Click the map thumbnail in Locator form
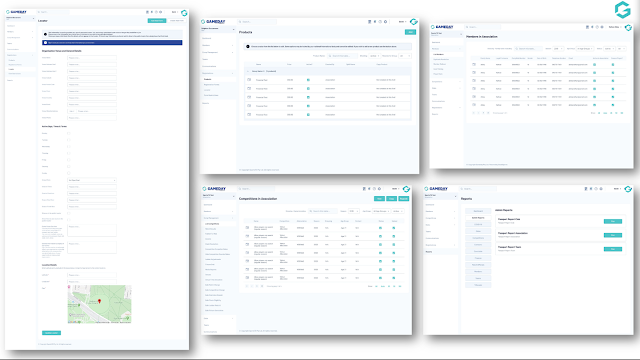The image size is (640, 360). click(100, 304)
